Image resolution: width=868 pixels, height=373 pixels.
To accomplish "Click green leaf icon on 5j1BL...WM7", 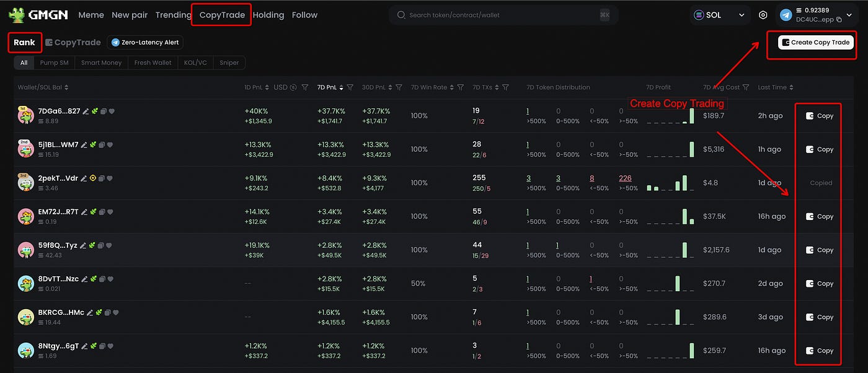I will click(x=93, y=145).
